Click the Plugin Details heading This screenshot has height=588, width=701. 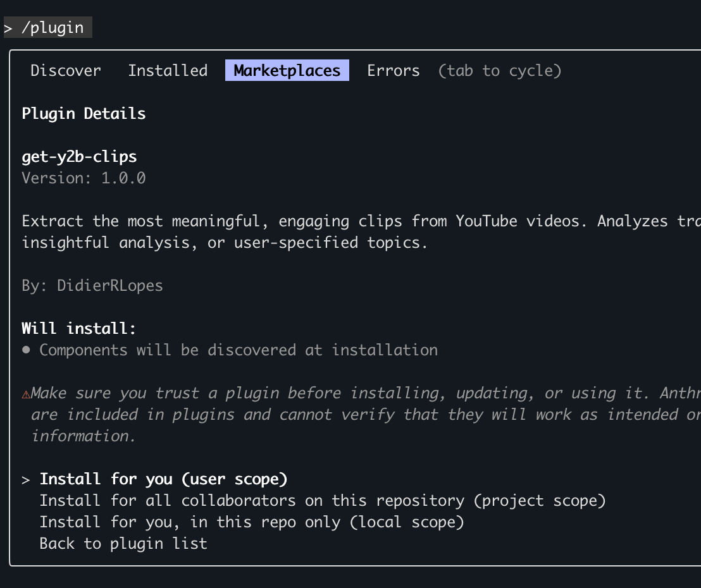tap(84, 113)
